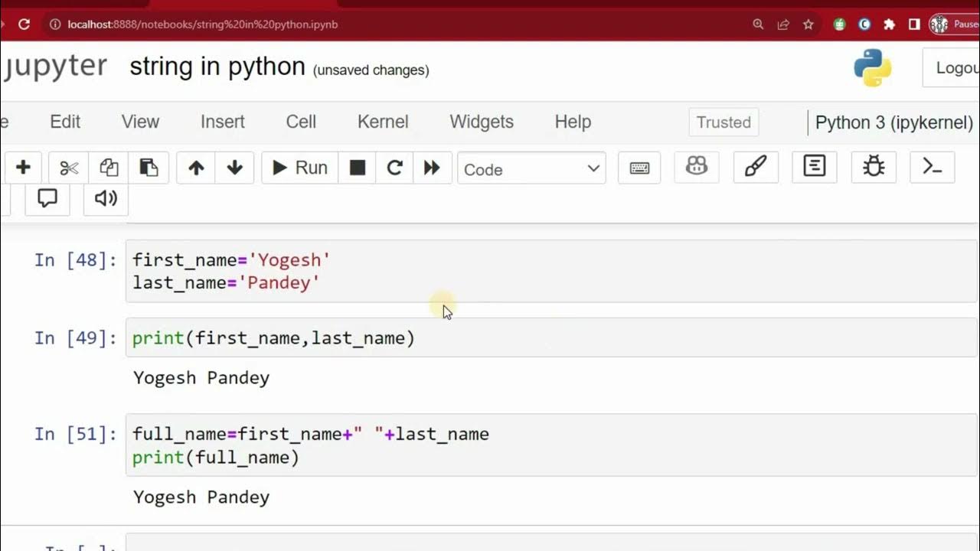This screenshot has width=980, height=551.
Task: Move selected cell down arrow
Action: click(x=235, y=168)
